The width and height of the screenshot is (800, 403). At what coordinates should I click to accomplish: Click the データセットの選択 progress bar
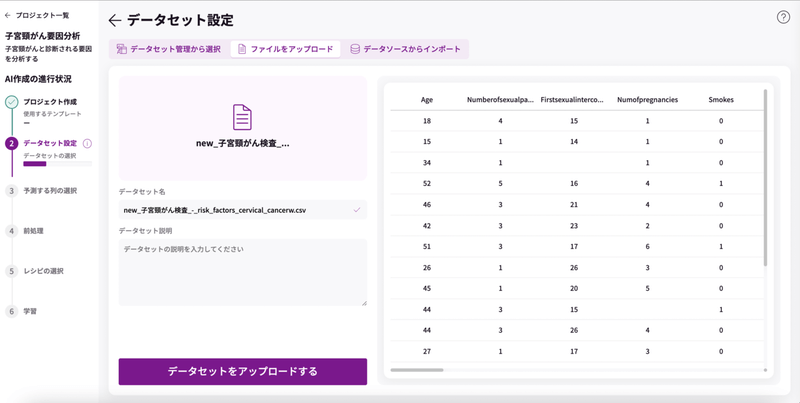(x=58, y=164)
